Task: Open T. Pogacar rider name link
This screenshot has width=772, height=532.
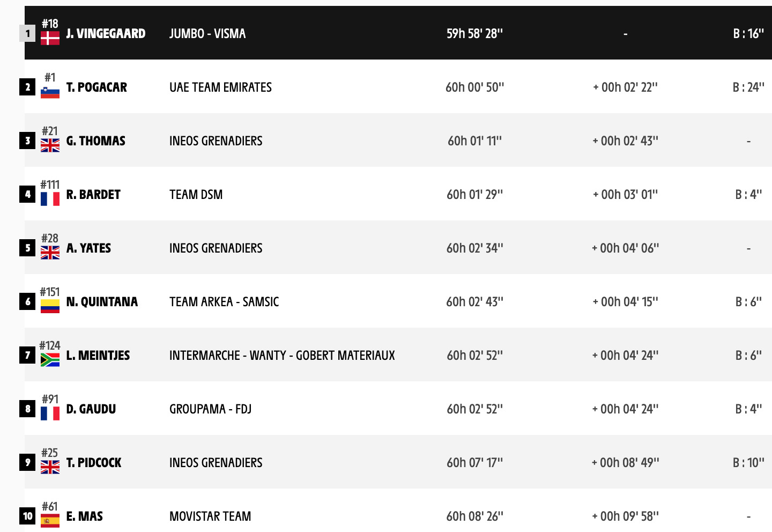Action: (x=96, y=87)
